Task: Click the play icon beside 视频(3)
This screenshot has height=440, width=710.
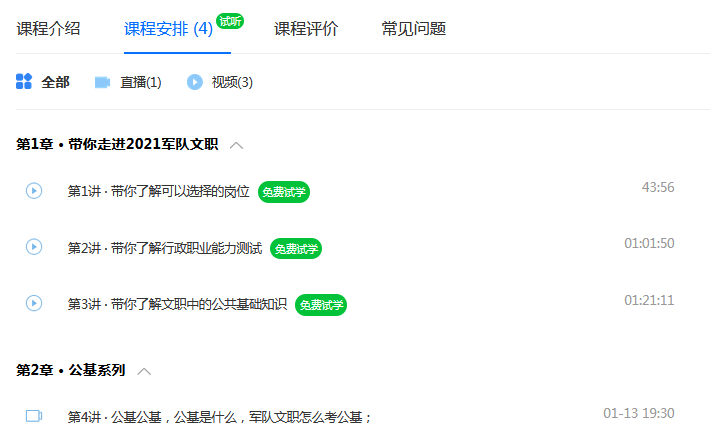Action: click(x=195, y=82)
